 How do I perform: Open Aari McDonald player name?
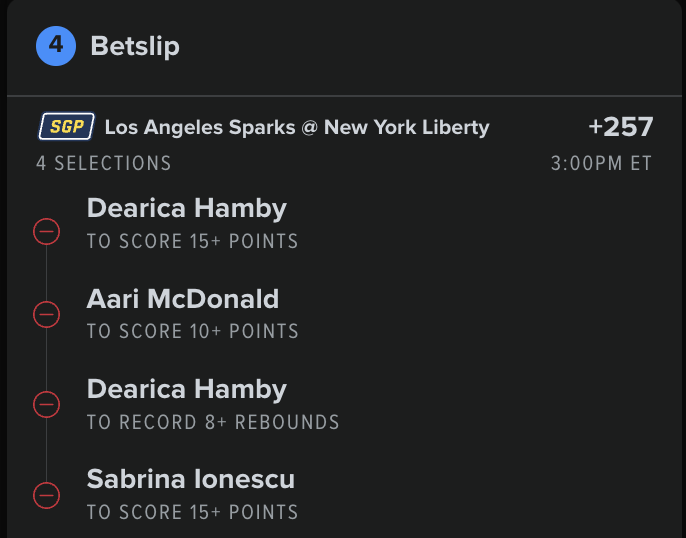[183, 298]
